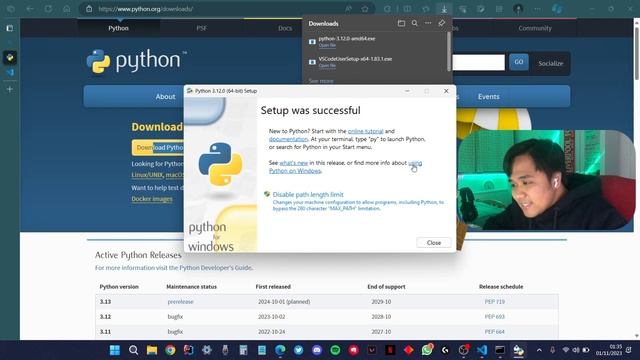Open WhatsApp from the taskbar

pos(427,350)
